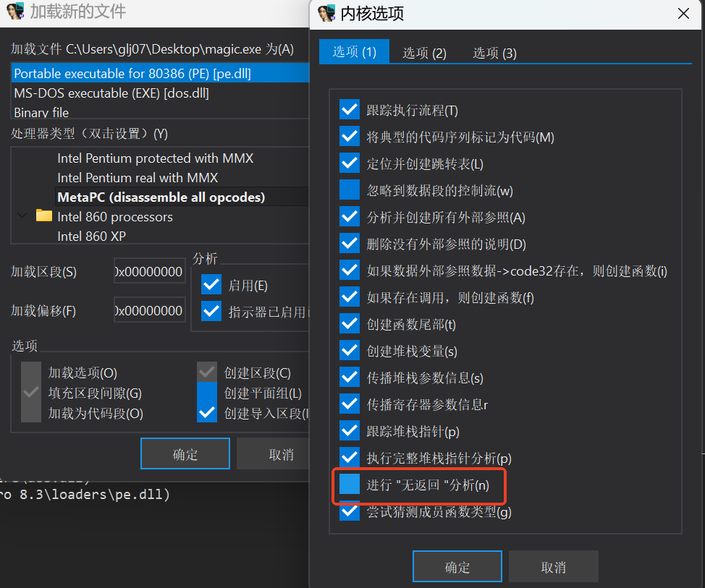
Task: Toggle 忽略到数据段的控制流(w) checkbox
Action: 350,190
